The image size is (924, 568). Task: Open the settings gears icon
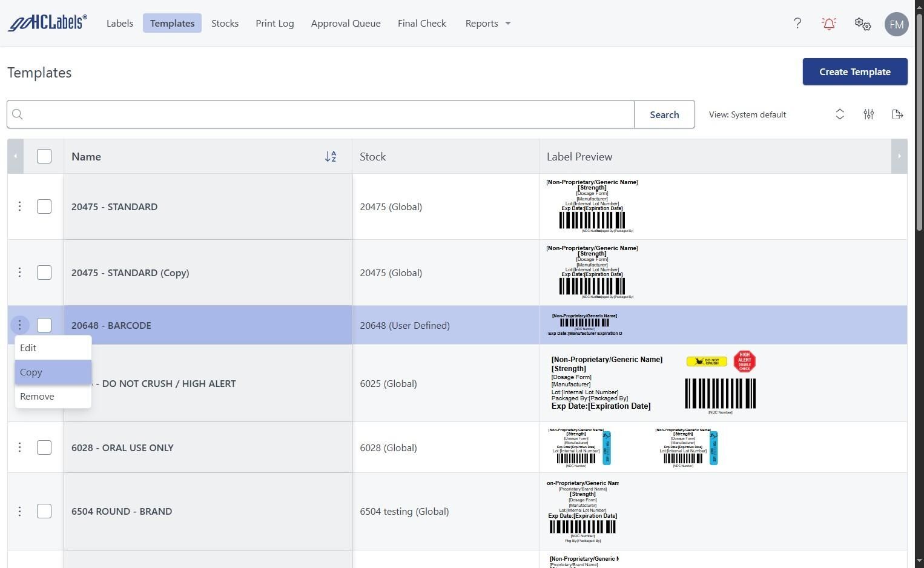pos(862,24)
